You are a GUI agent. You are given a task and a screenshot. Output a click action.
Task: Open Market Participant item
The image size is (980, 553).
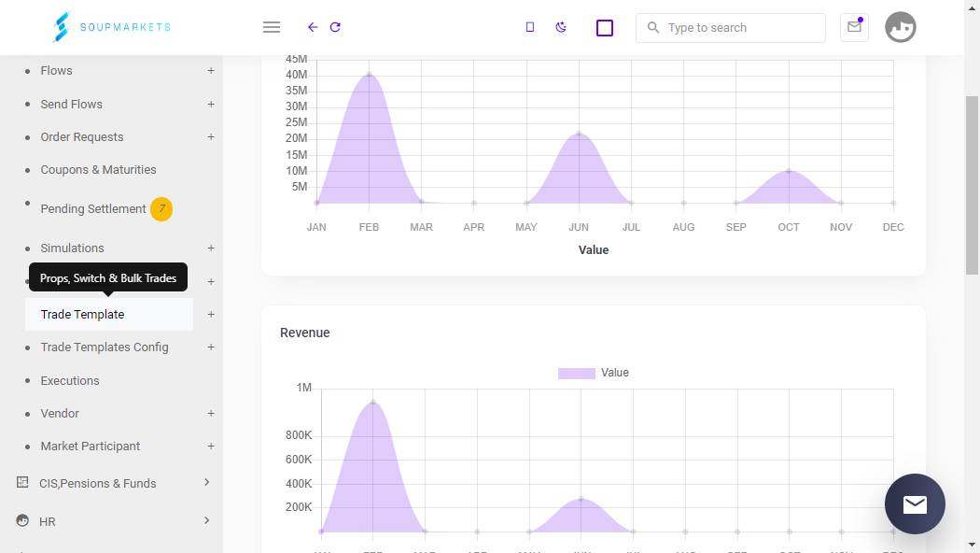(90, 446)
